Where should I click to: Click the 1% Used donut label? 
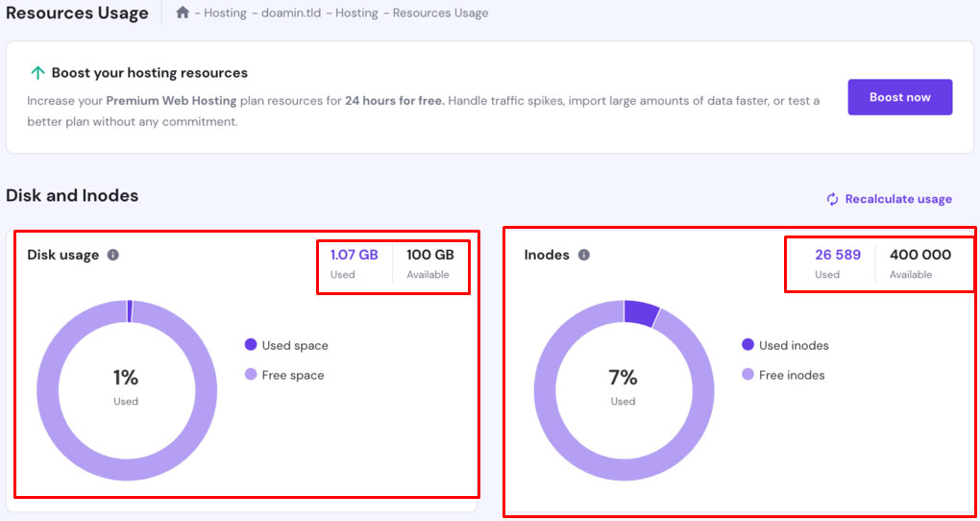[x=126, y=385]
